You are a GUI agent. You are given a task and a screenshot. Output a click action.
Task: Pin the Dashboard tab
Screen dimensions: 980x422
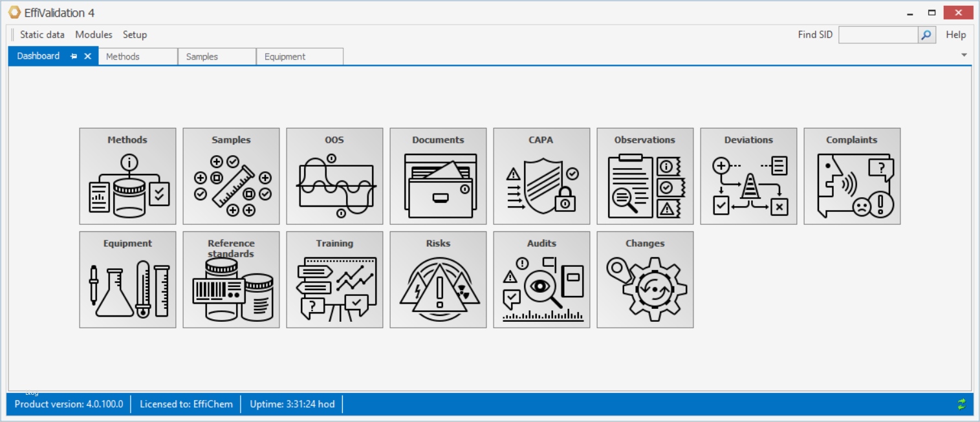point(74,56)
